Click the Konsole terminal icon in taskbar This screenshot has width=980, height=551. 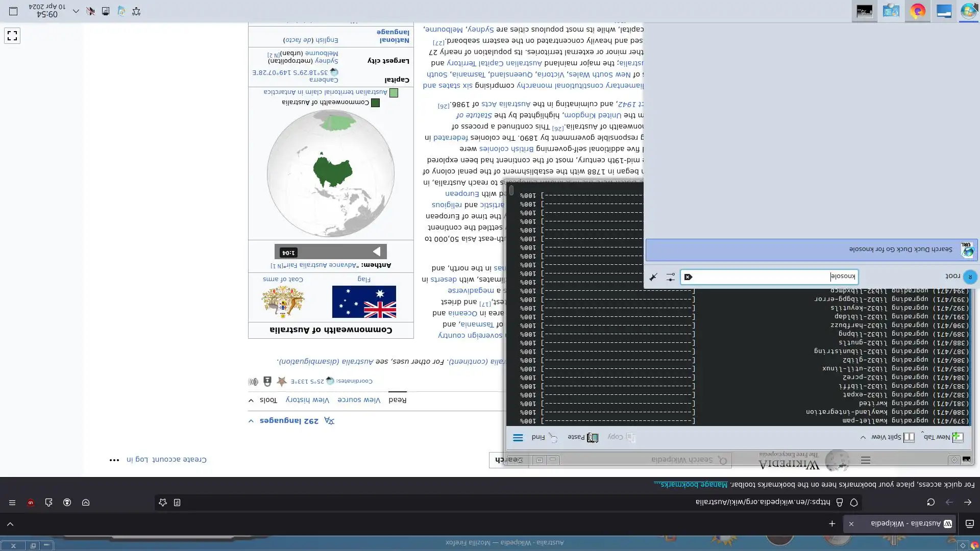tap(864, 11)
